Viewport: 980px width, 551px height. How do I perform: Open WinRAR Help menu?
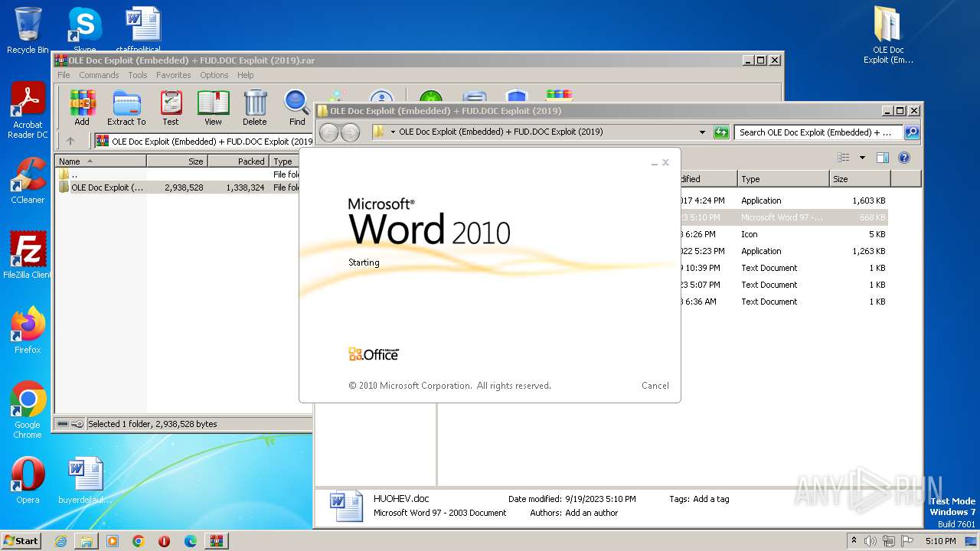point(245,75)
